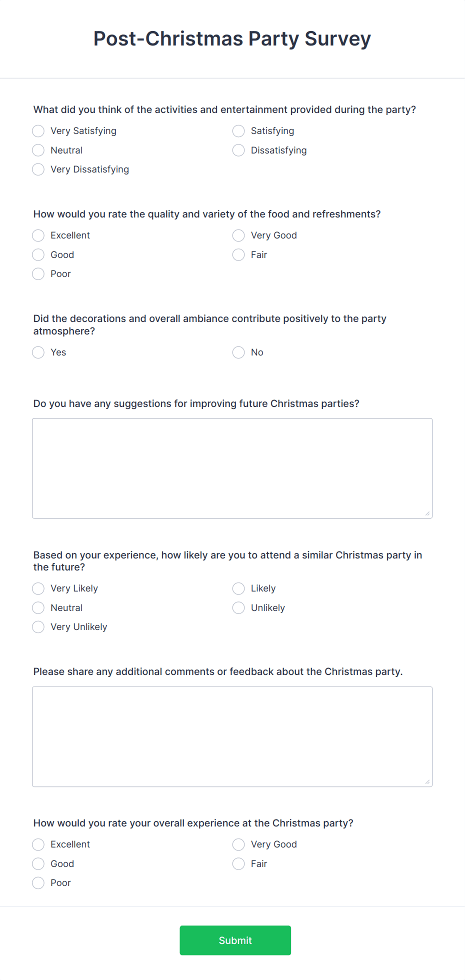
Task: Choose 'Very Good' for overall experience
Action: tap(238, 844)
